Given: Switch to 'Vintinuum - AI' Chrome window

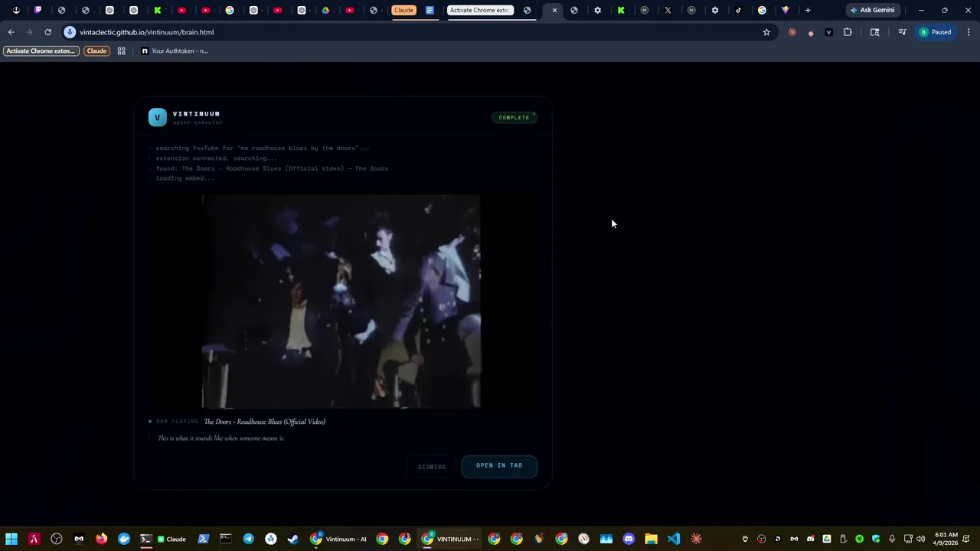Looking at the screenshot, I should tap(338, 539).
